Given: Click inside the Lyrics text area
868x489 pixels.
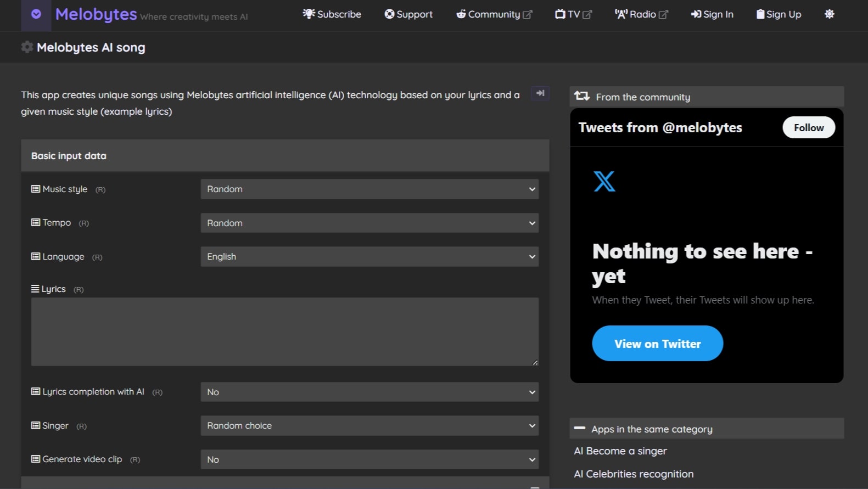Looking at the screenshot, I should click(x=284, y=332).
